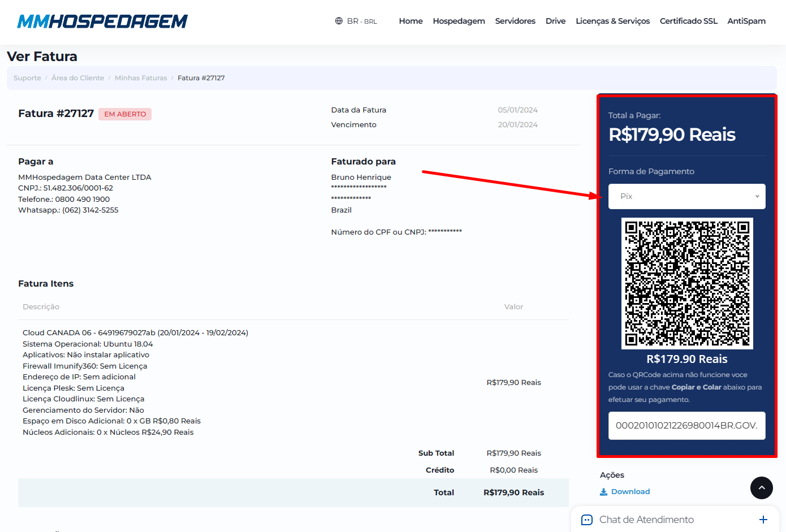Viewport: 786px width, 532px height.
Task: Click the Cloud CANADA 06 item line
Action: [x=135, y=333]
